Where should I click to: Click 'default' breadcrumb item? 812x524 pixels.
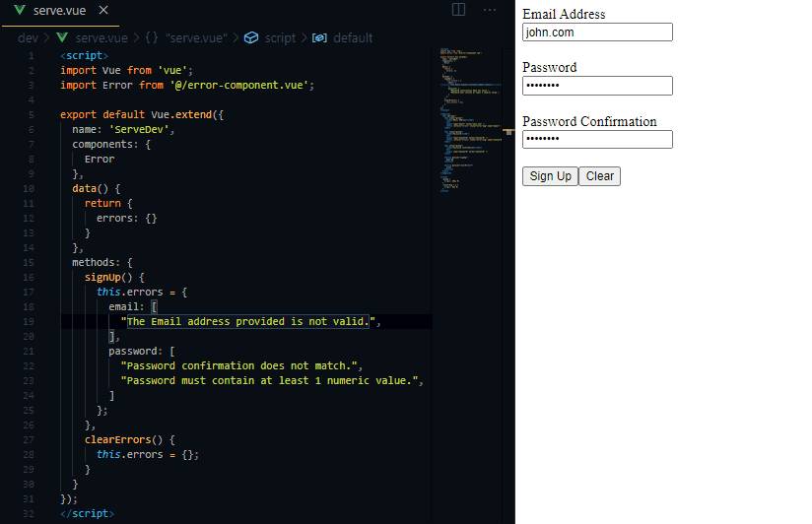pos(353,37)
